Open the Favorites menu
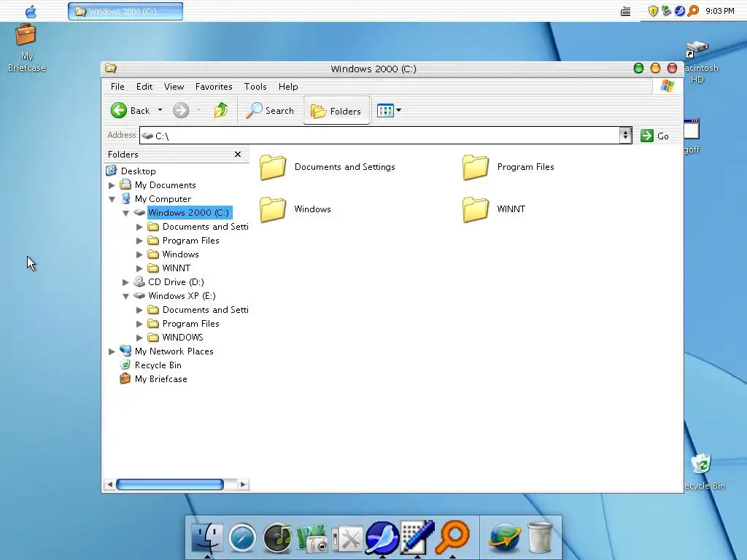 click(214, 87)
